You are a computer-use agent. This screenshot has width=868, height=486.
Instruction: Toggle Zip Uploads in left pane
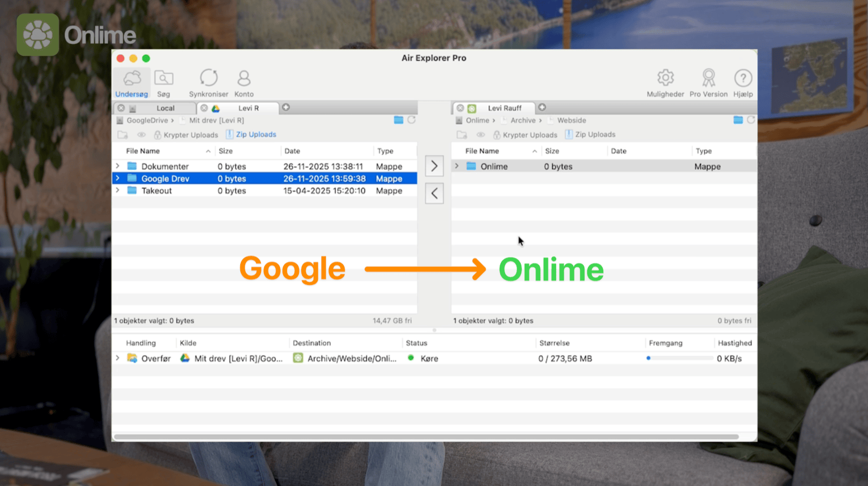tap(251, 135)
